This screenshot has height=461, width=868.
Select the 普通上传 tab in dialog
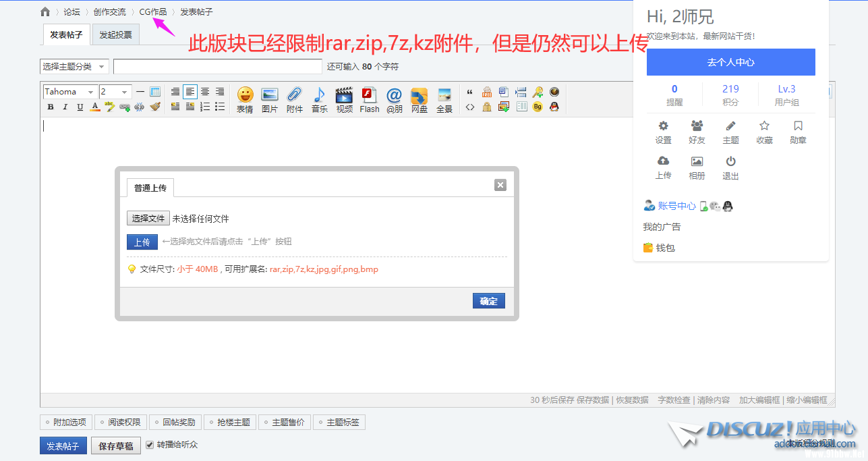[x=150, y=188]
